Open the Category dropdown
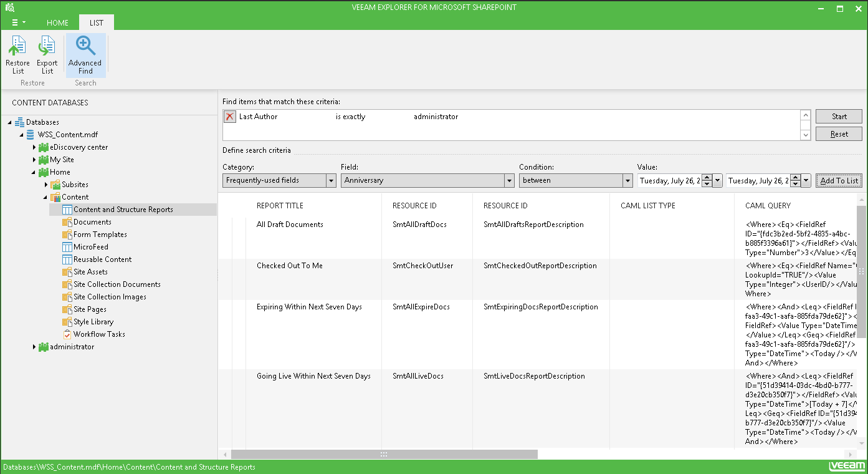 pos(331,180)
